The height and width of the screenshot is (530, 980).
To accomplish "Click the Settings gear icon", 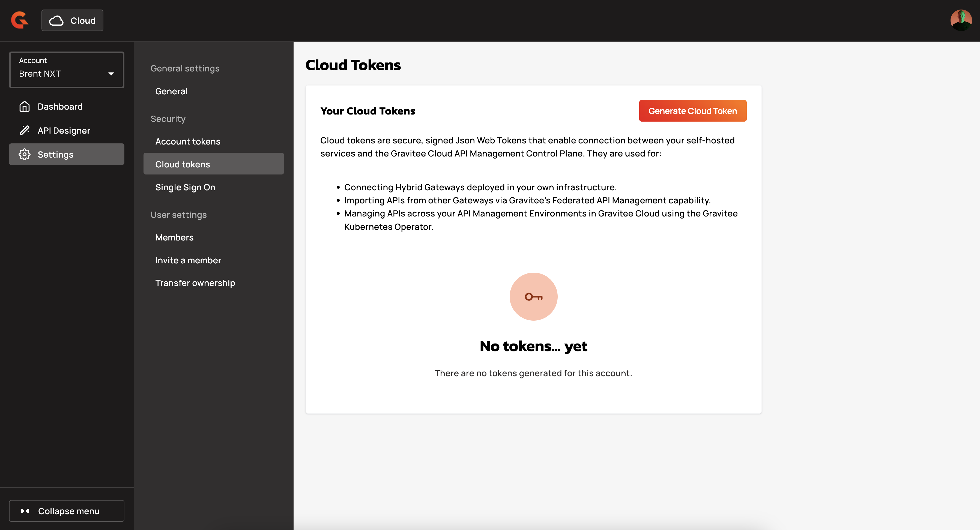I will pos(24,154).
